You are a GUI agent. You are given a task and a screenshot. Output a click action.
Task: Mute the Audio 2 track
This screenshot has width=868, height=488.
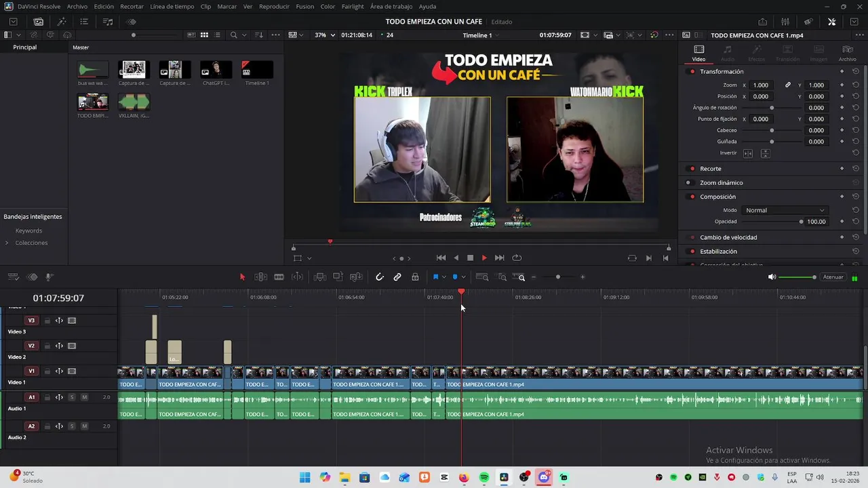coord(84,426)
